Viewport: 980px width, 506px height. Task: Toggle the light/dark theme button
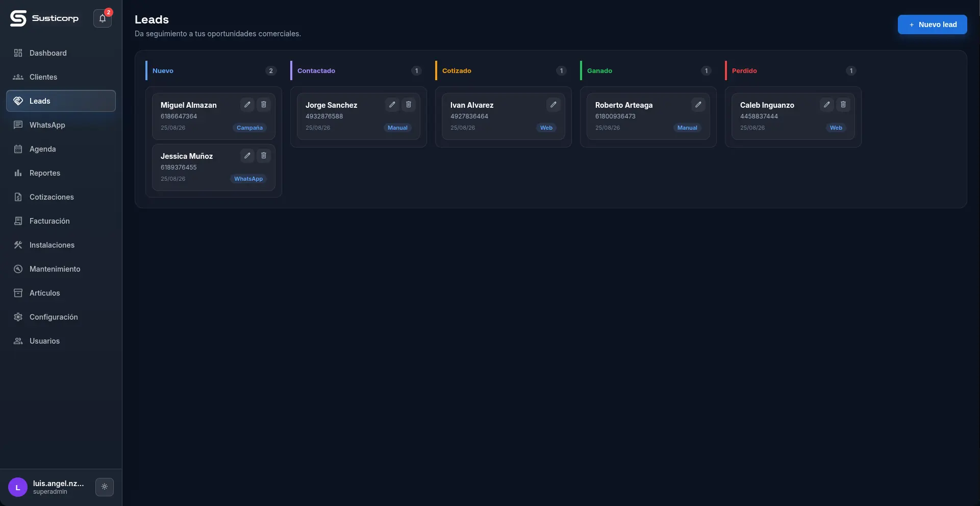105,487
